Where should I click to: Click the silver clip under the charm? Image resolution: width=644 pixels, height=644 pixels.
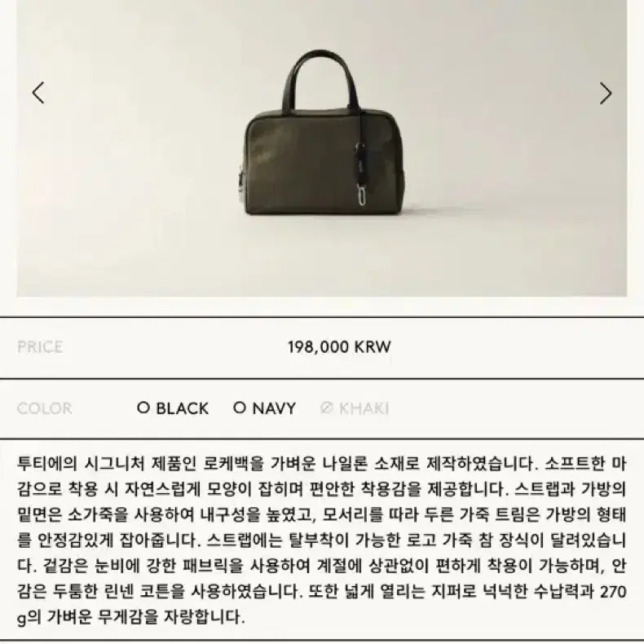pos(362,196)
